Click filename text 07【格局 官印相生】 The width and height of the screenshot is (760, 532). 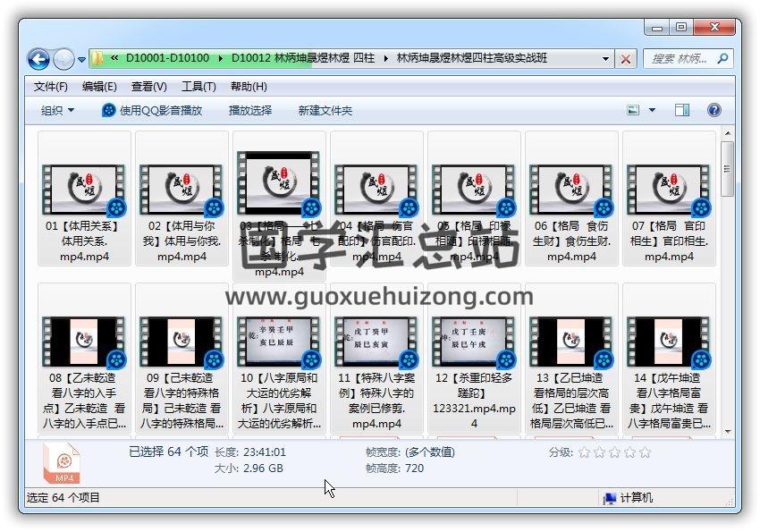click(x=669, y=241)
